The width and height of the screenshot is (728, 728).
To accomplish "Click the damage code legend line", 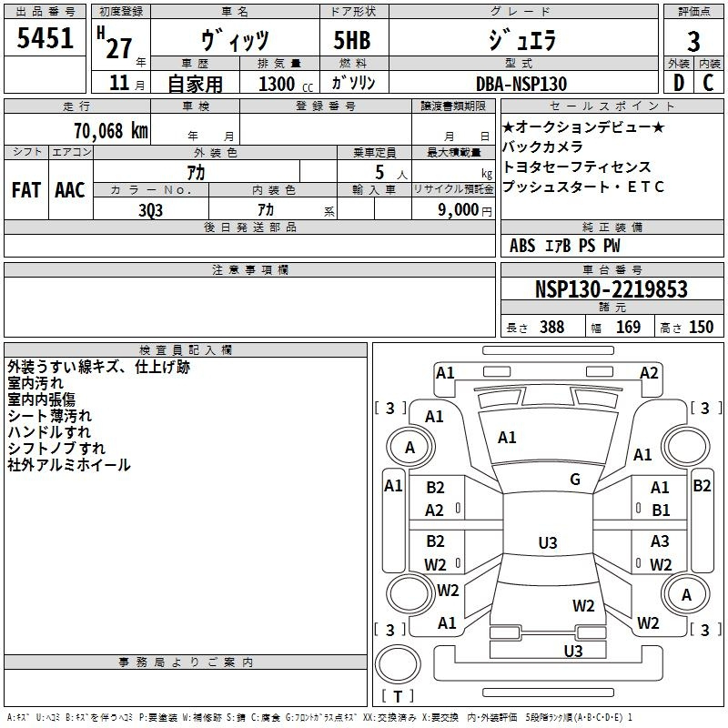I will (319, 717).
